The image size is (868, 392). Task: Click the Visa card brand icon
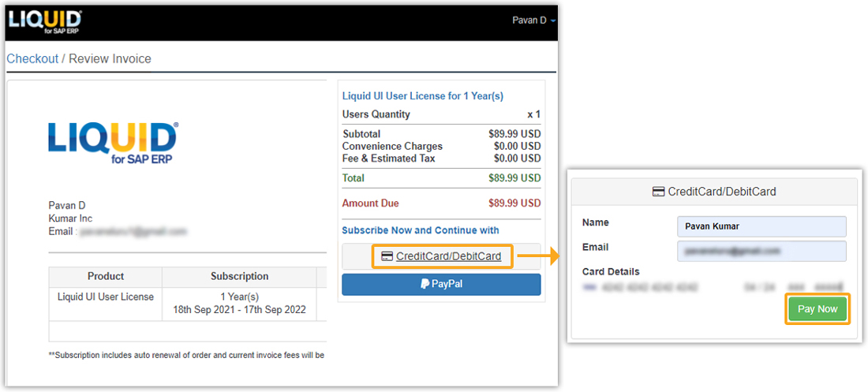coord(590,287)
